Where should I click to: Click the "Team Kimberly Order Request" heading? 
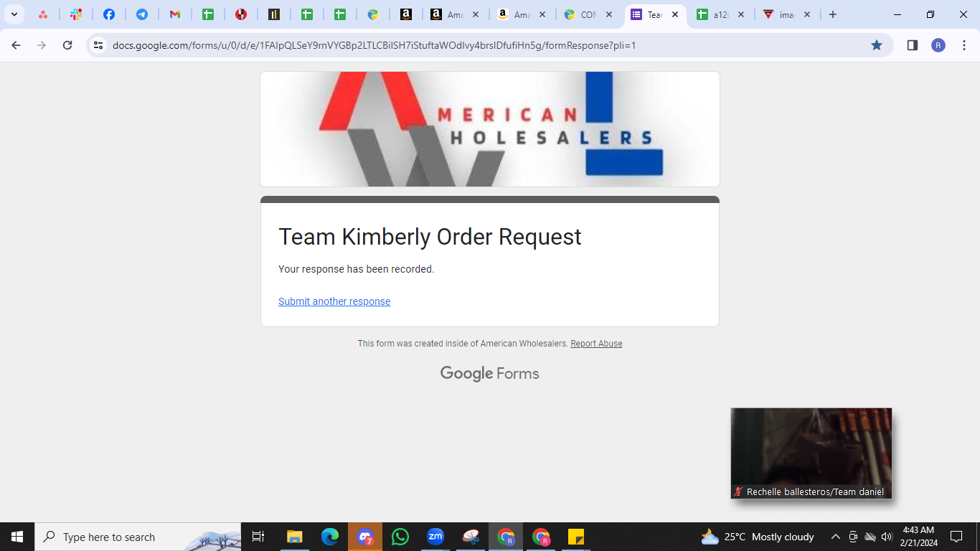pyautogui.click(x=430, y=237)
